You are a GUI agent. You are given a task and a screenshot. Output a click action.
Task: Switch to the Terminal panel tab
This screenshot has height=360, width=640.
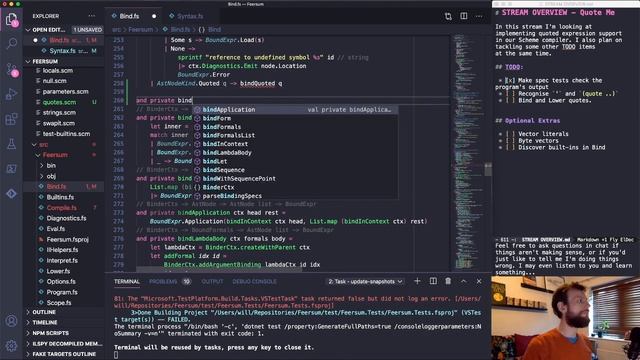coord(127,282)
